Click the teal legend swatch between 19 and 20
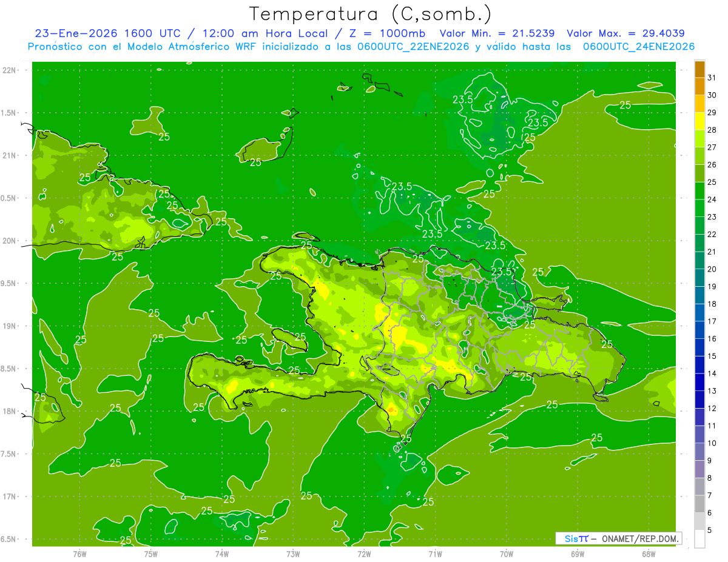The image size is (728, 562). (x=699, y=278)
